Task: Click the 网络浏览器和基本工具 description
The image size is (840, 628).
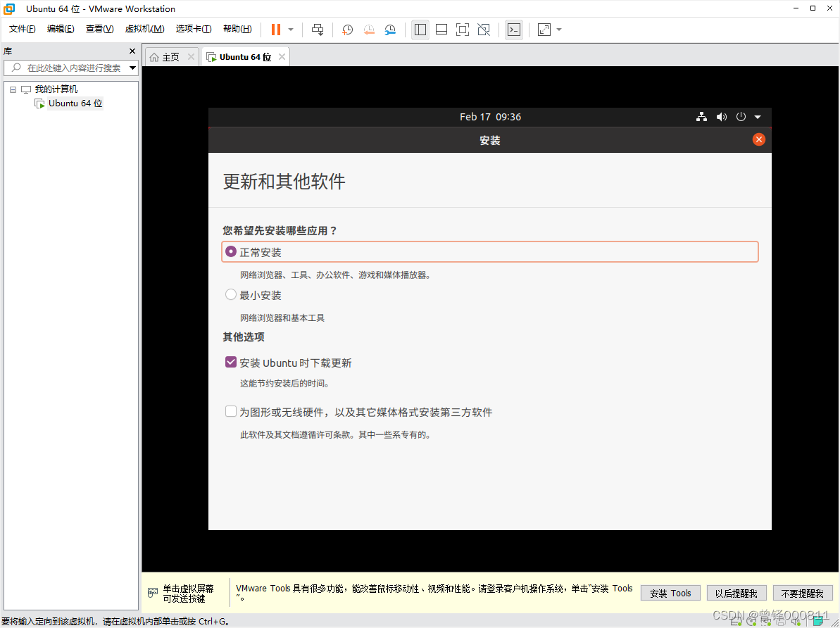Action: pos(282,318)
